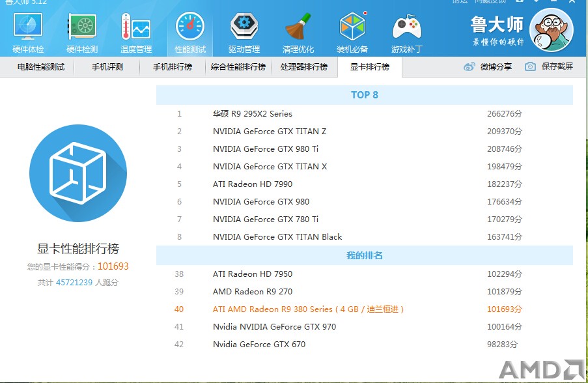Viewport: 588px width, 383px height.
Task: Open the 驱动管理 driver management icon
Action: point(244,33)
